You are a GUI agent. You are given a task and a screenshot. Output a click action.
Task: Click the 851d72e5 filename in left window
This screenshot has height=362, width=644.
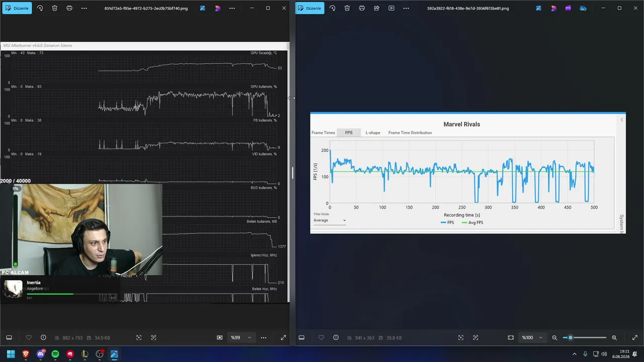(x=146, y=8)
